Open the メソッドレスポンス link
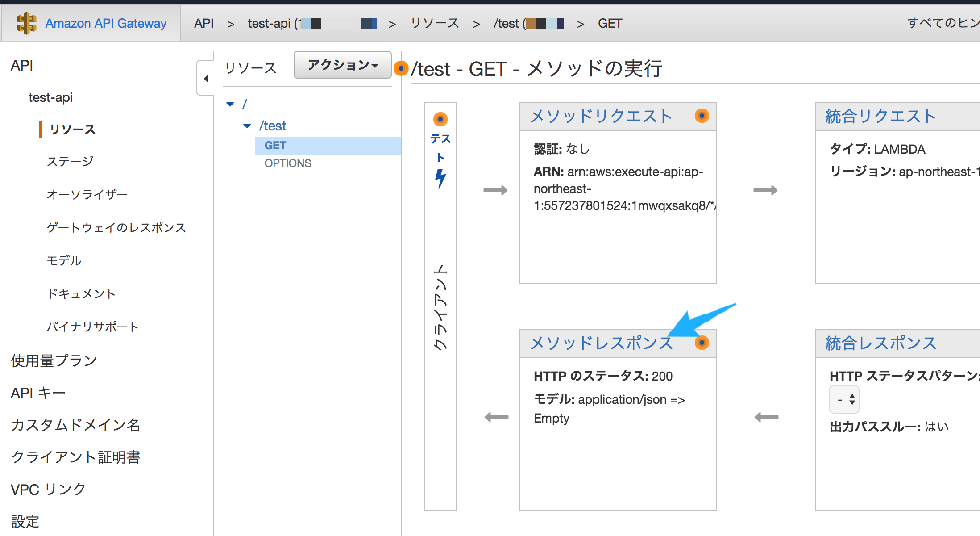The height and width of the screenshot is (536, 980). pyautogui.click(x=601, y=343)
